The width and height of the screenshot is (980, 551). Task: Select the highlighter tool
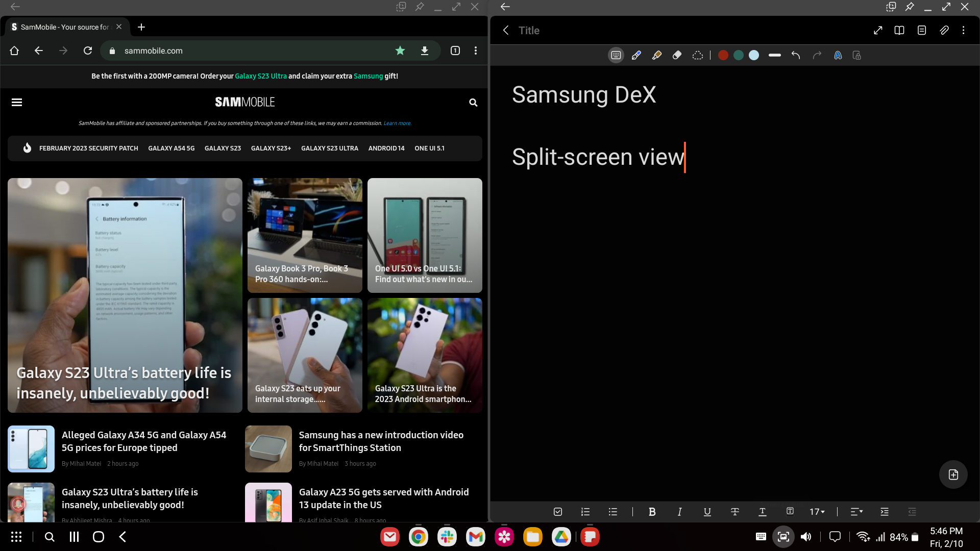click(x=657, y=56)
